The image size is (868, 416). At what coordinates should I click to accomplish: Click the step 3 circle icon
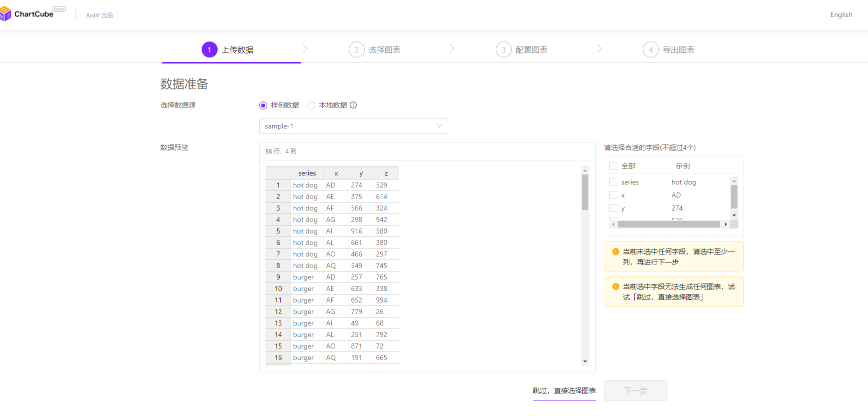tap(504, 49)
